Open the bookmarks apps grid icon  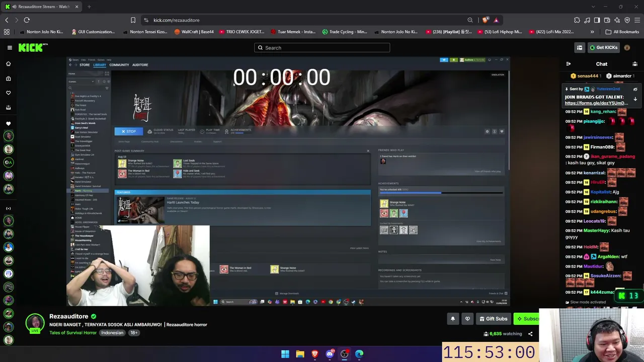click(7, 32)
